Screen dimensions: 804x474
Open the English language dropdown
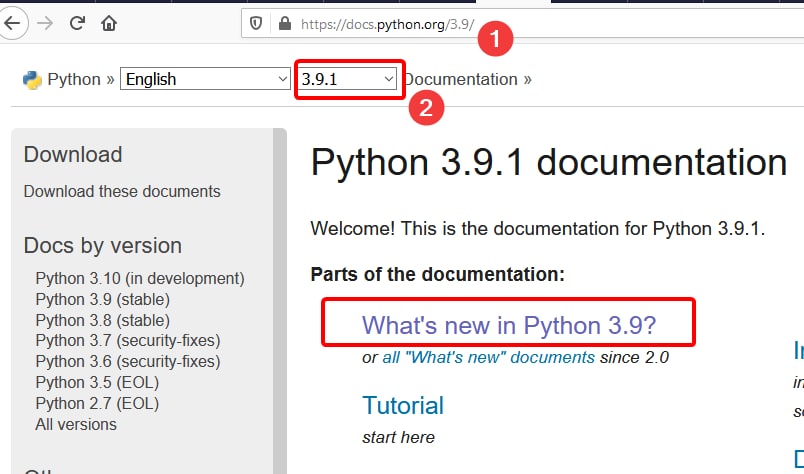point(205,79)
